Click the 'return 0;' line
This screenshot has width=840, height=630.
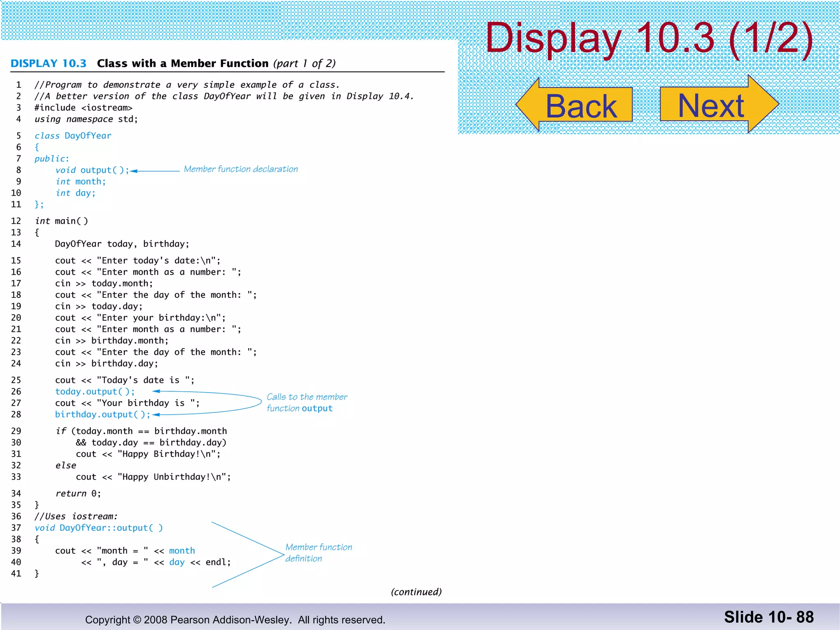click(x=78, y=493)
